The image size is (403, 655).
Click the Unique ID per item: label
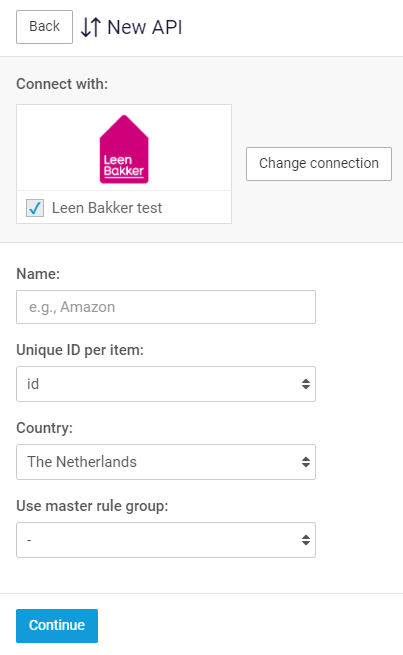80,350
